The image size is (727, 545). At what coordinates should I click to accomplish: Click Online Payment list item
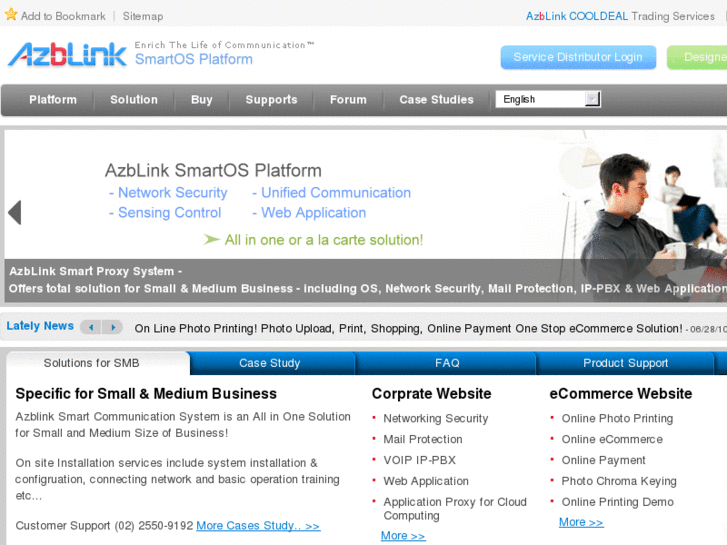coord(603,460)
